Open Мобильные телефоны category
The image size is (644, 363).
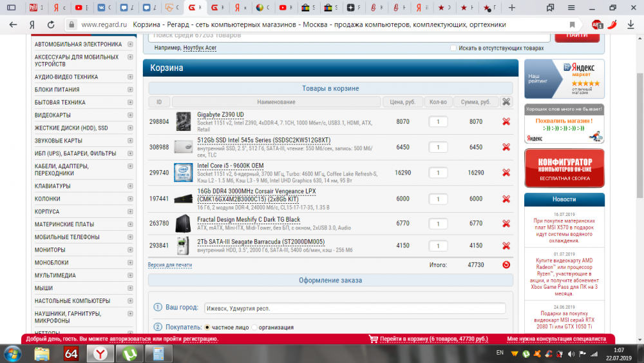coord(67,237)
